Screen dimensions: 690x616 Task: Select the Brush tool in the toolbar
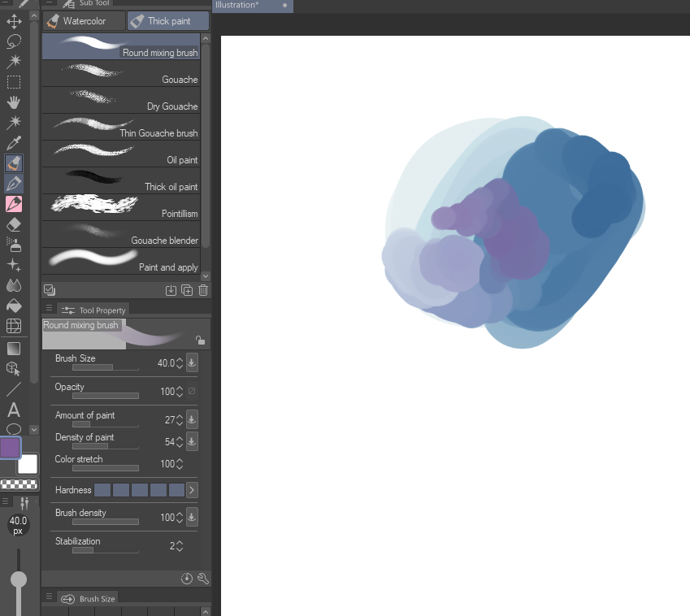(14, 163)
